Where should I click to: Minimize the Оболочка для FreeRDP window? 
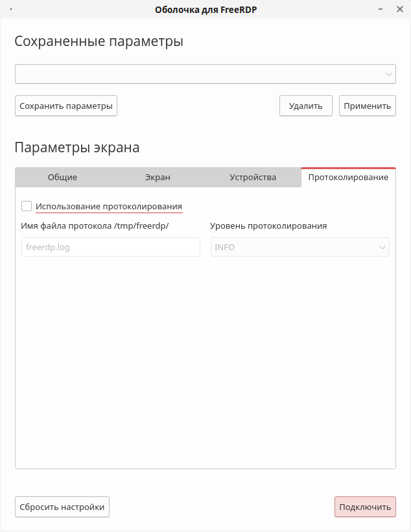point(381,9)
